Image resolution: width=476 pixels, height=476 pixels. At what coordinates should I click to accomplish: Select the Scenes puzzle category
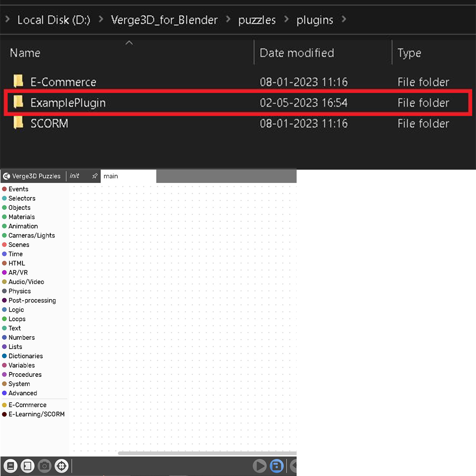click(x=19, y=245)
